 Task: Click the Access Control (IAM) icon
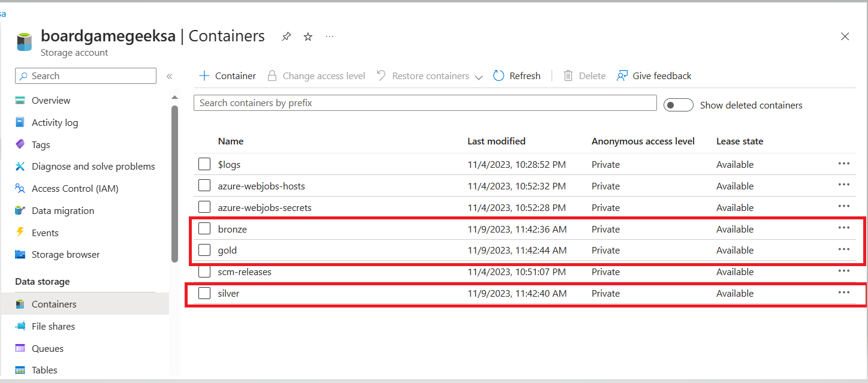point(20,188)
